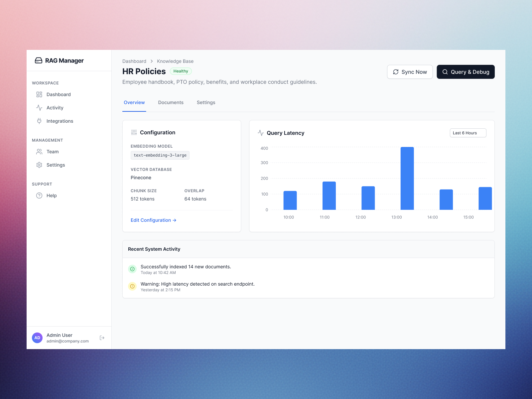
Task: Go to Integrations plug icon
Action: point(39,121)
